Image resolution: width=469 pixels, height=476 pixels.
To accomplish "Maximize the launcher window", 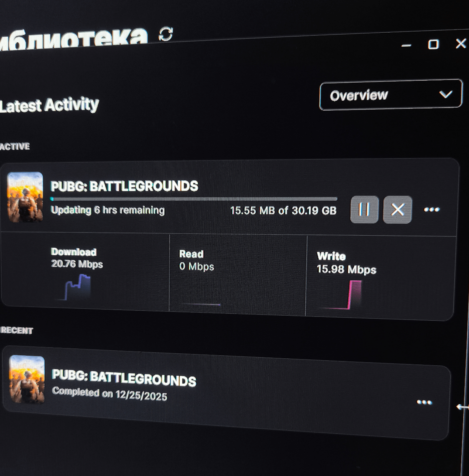I will 433,44.
